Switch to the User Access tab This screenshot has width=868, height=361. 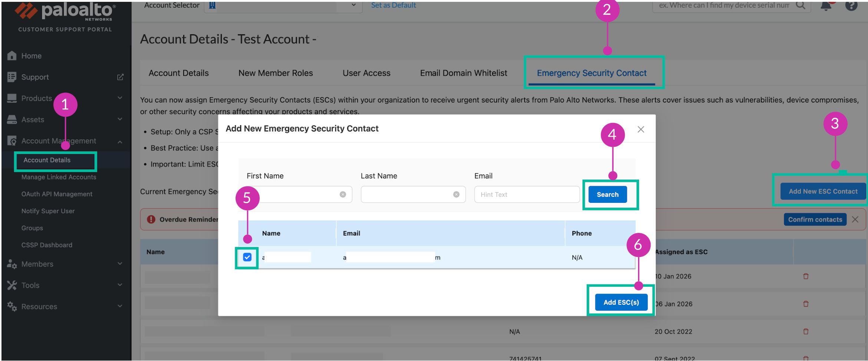point(366,73)
